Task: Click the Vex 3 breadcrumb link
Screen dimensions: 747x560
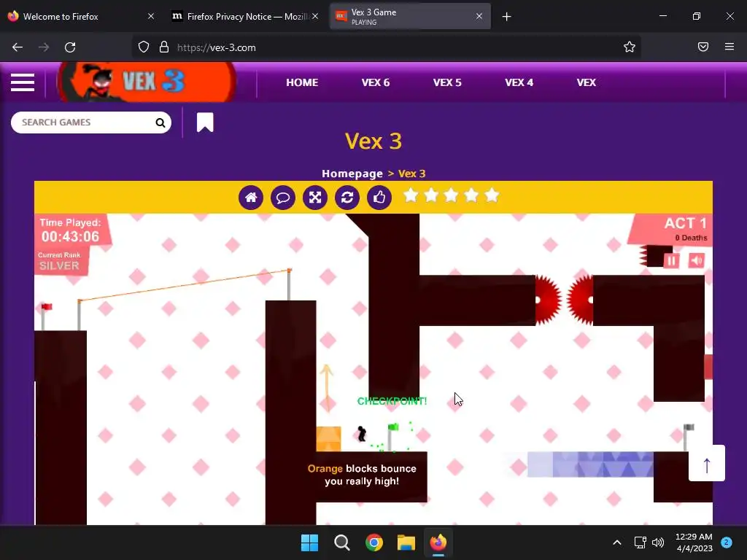Action: pyautogui.click(x=411, y=174)
